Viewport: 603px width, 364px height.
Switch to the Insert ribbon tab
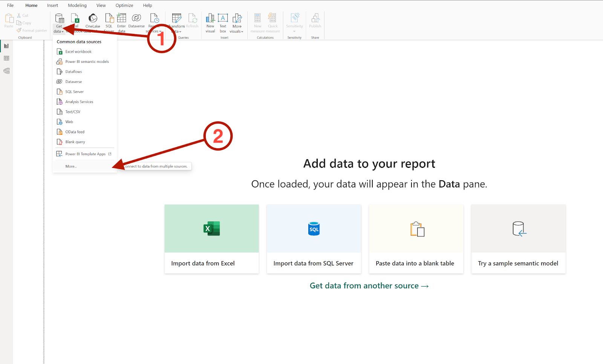pyautogui.click(x=52, y=5)
